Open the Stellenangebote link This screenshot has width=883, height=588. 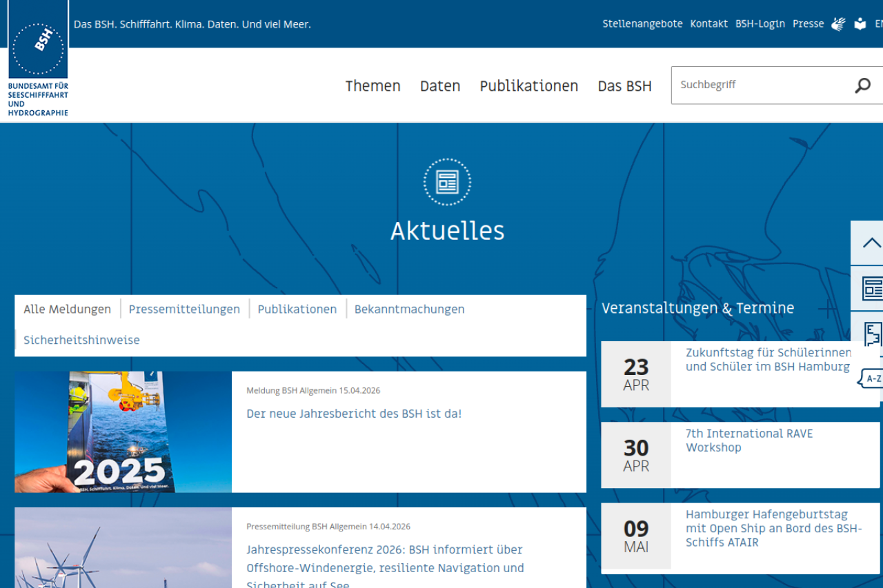click(x=642, y=24)
